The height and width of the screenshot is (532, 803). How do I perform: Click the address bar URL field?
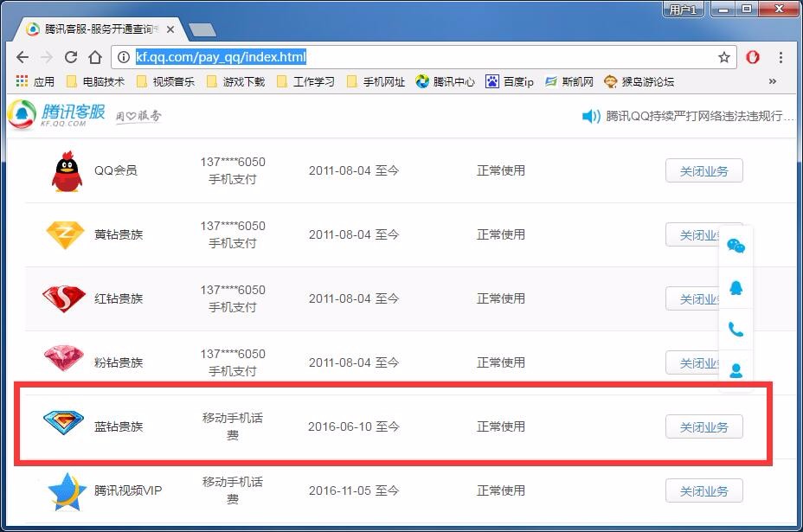point(424,57)
